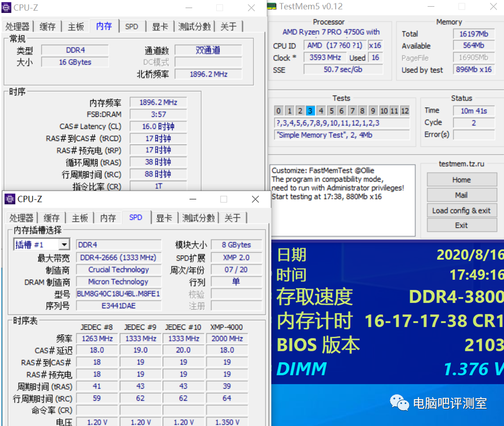
Task: Click the AMD Ryzen 7 PRO 4750G processor name
Action: pyautogui.click(x=331, y=32)
